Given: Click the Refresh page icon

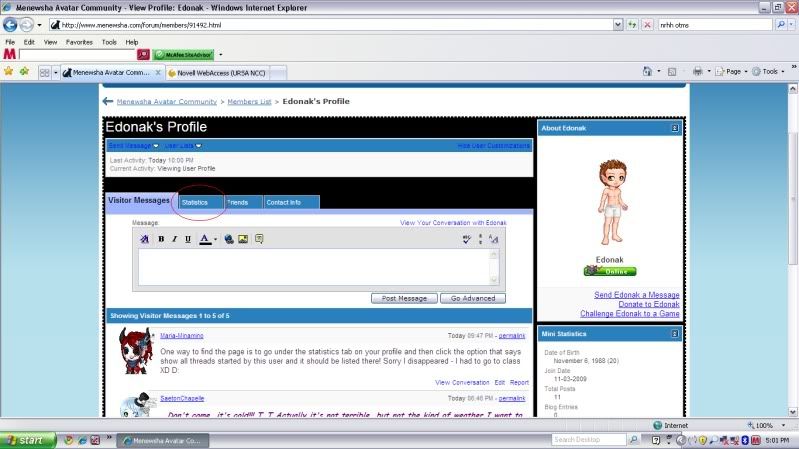Looking at the screenshot, I should (x=632, y=24).
